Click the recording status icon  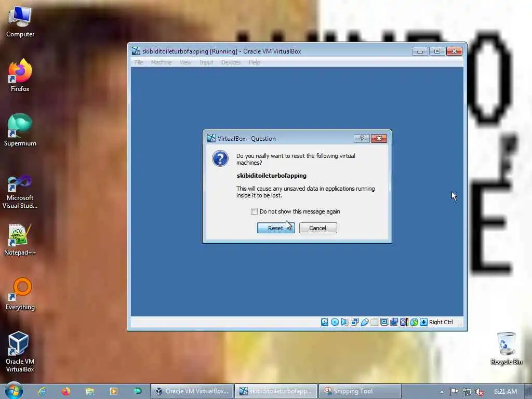coord(394,322)
